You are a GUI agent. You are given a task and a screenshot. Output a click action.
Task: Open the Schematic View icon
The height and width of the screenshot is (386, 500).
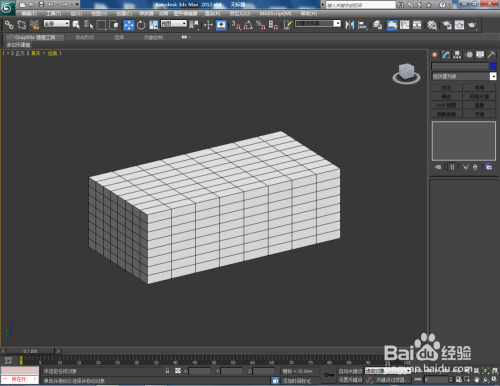tap(417, 25)
